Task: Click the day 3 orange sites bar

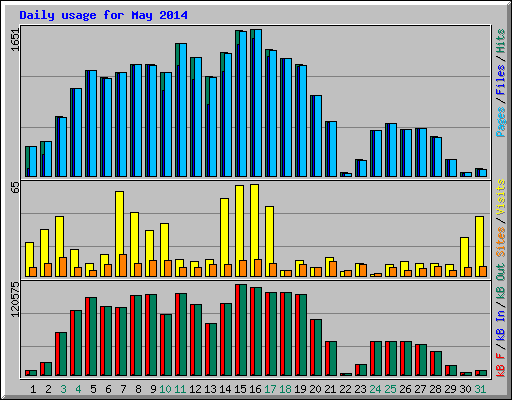Action: tap(63, 267)
